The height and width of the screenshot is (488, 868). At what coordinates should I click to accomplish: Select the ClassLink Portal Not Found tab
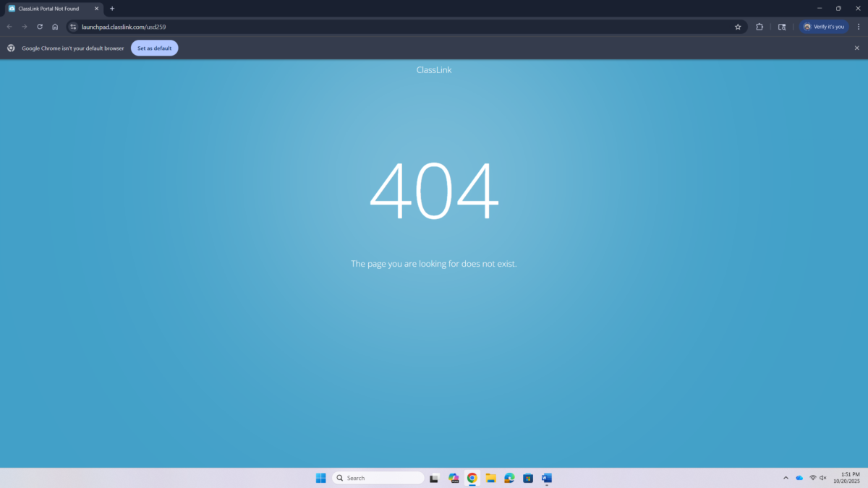[48, 9]
